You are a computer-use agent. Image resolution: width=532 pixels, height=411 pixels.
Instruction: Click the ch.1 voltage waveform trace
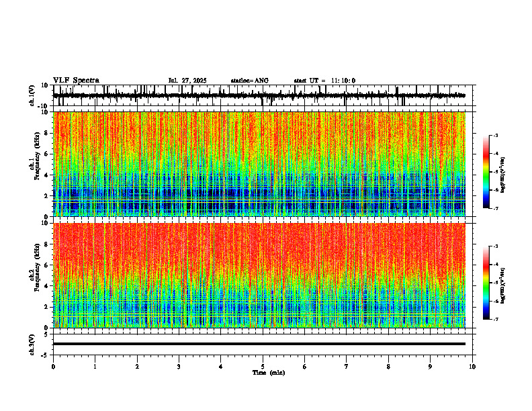tap(259, 95)
